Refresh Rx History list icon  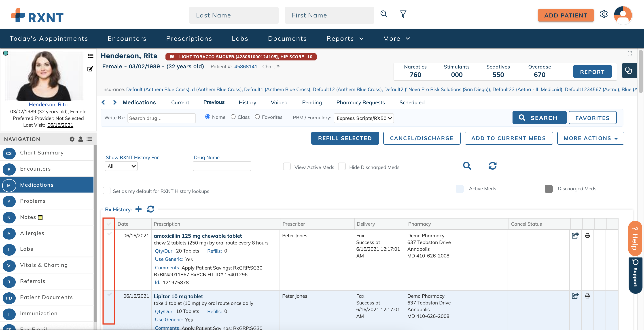pyautogui.click(x=151, y=209)
